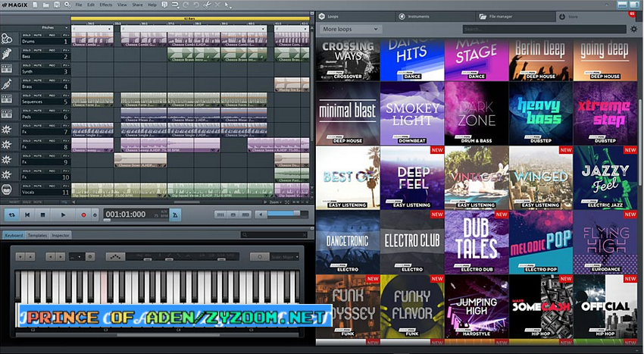Screen dimensions: 644x354
Task: Open FX menu on Bass track
Action: pos(66,50)
